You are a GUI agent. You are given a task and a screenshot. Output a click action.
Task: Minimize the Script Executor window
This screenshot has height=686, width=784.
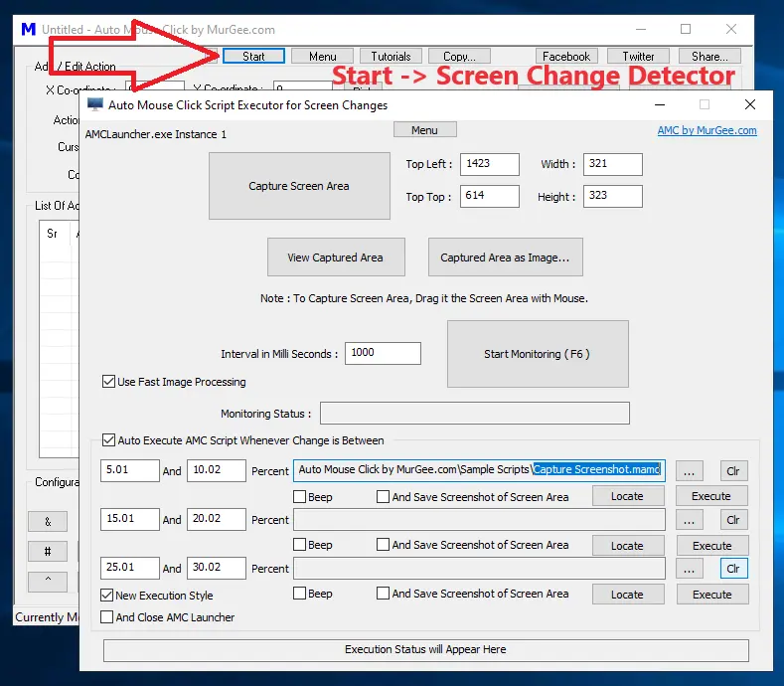coord(660,104)
